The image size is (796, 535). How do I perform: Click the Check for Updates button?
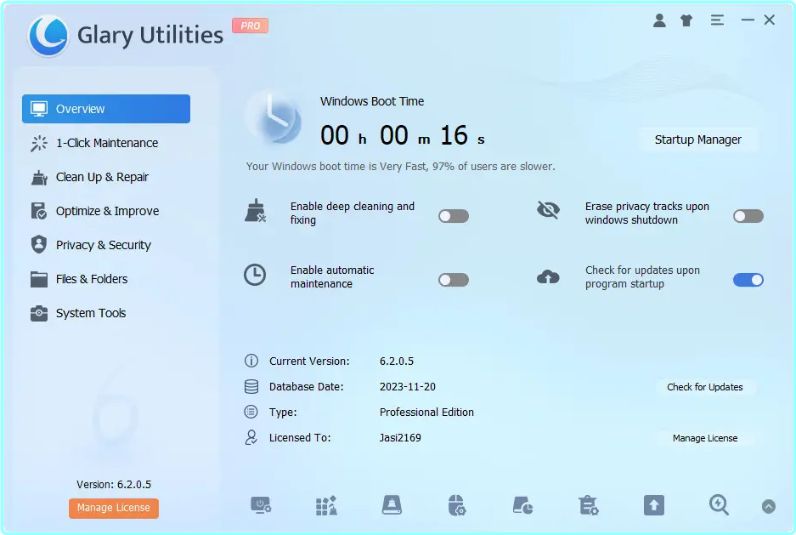(705, 387)
